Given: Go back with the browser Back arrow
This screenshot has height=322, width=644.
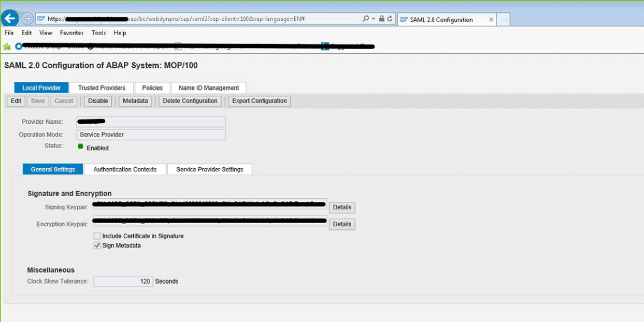Looking at the screenshot, I should pos(10,18).
